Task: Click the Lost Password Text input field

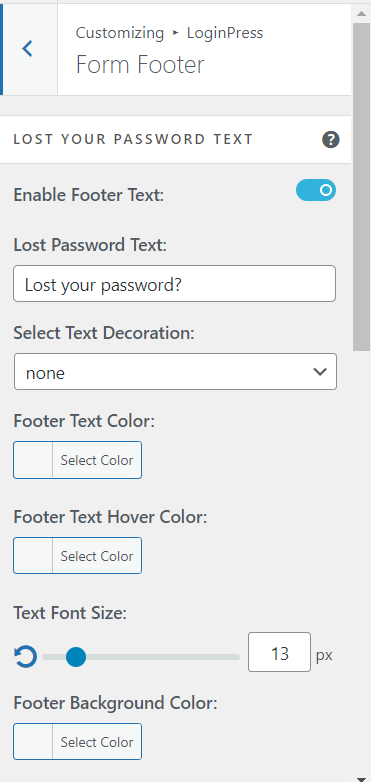Action: pos(175,283)
